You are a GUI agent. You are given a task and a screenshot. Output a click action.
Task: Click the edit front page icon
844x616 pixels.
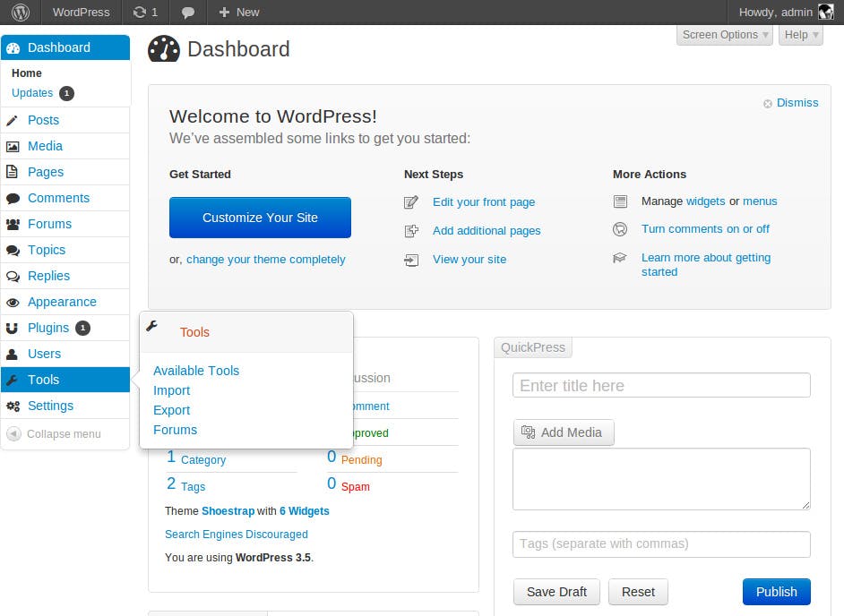pos(411,202)
